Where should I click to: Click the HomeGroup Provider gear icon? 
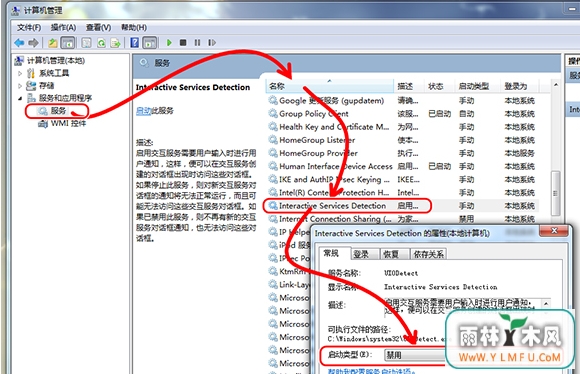273,153
